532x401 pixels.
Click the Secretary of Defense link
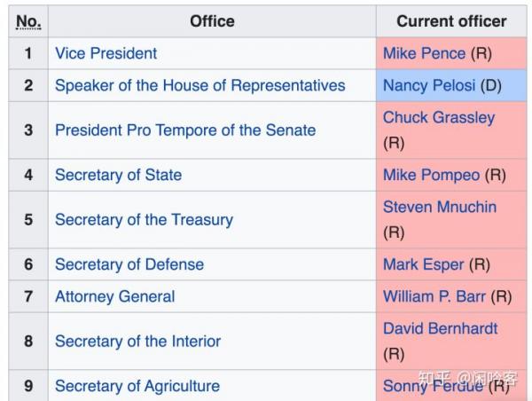[129, 264]
